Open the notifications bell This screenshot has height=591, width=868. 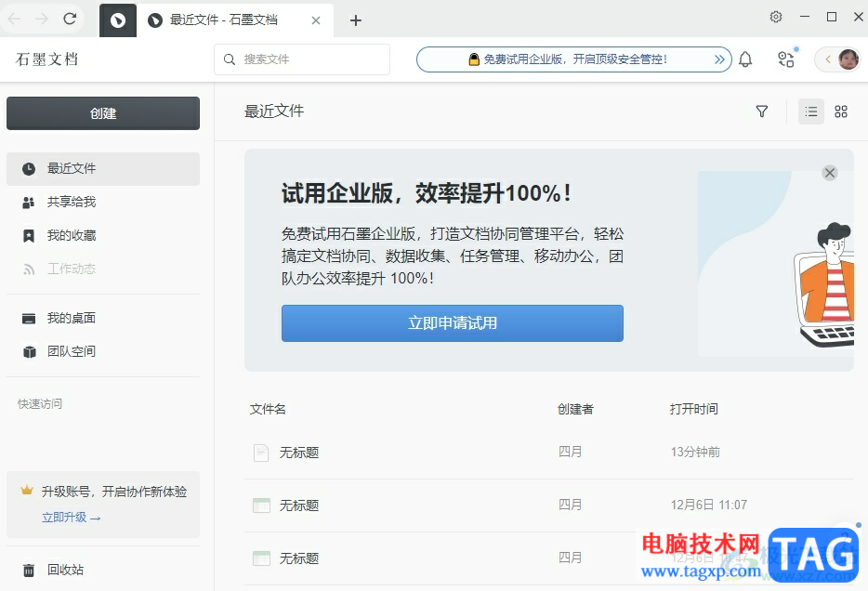(x=745, y=59)
